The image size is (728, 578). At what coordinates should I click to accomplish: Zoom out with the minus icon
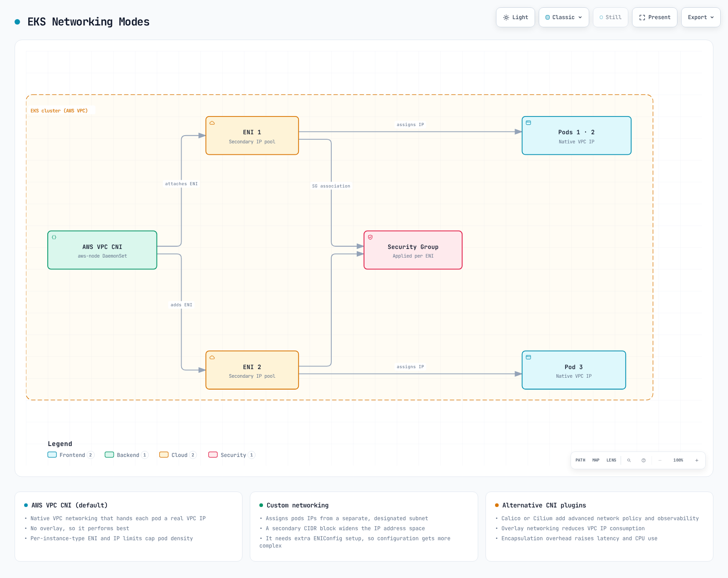coord(660,460)
